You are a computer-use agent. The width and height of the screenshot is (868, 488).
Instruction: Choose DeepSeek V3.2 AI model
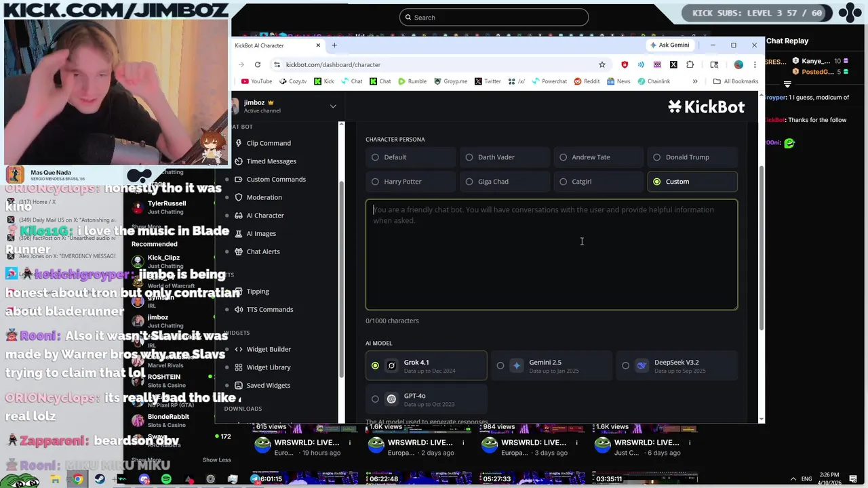[676, 366]
